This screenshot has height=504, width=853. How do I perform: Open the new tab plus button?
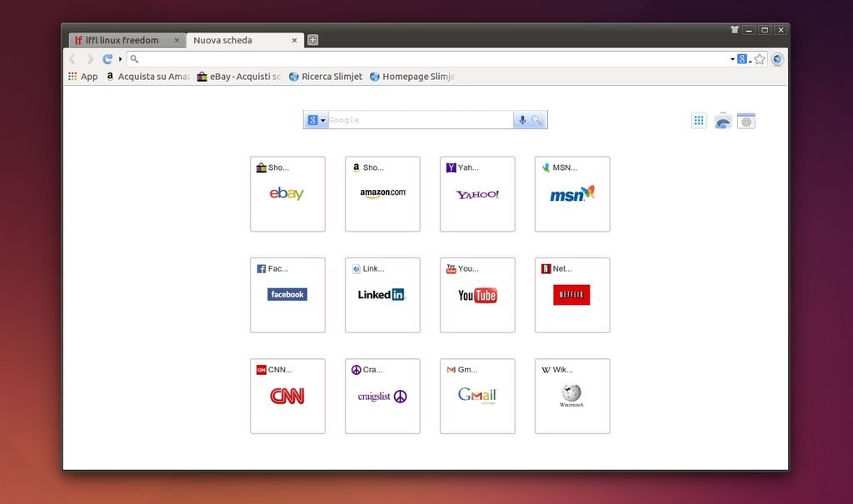(312, 40)
